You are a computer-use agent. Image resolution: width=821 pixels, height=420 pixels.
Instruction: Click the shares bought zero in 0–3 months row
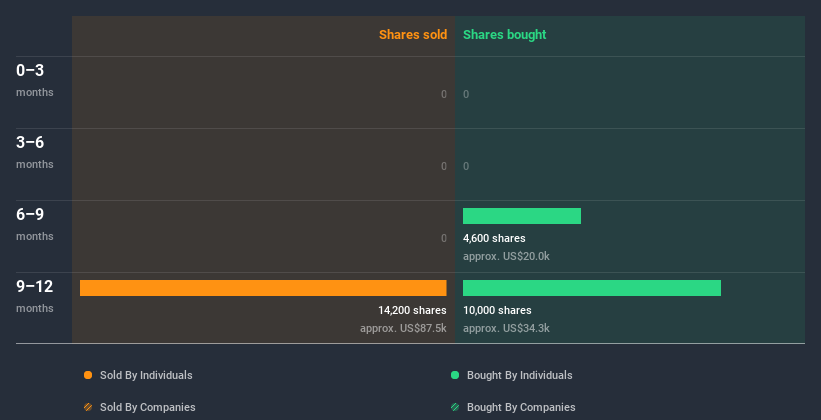pos(466,94)
